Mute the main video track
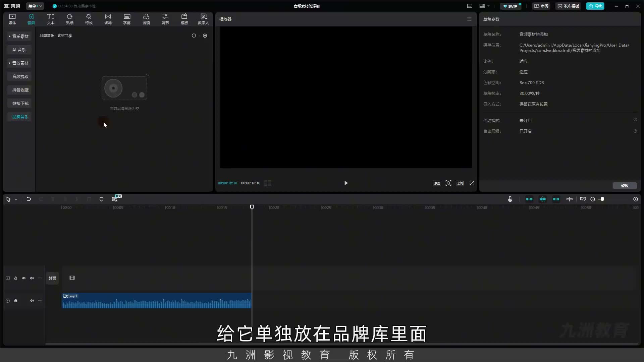The image size is (644, 362). click(x=32, y=278)
